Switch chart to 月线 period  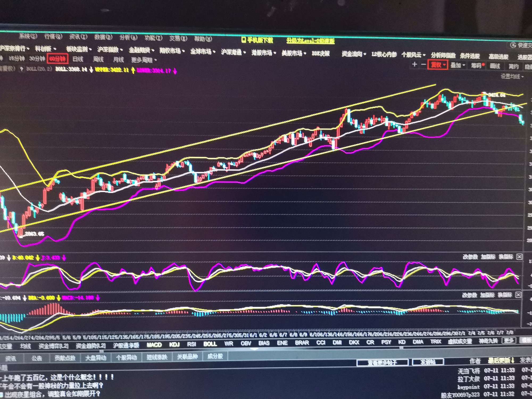[119, 60]
